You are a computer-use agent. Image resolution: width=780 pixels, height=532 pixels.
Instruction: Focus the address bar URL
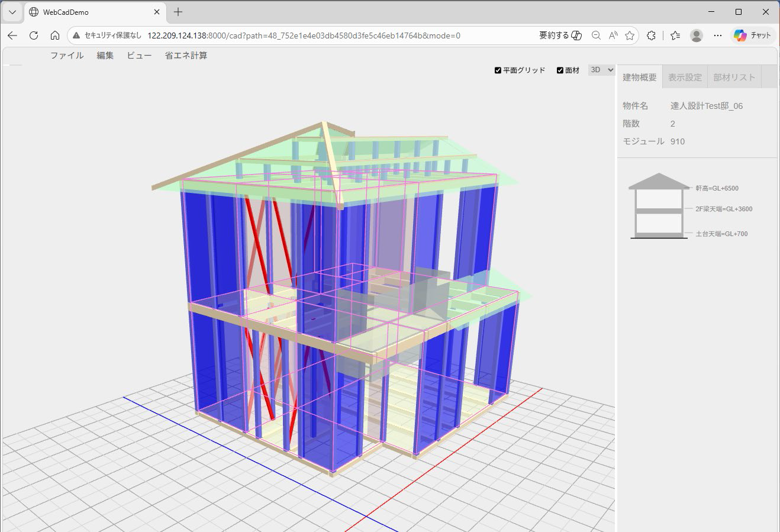point(304,36)
